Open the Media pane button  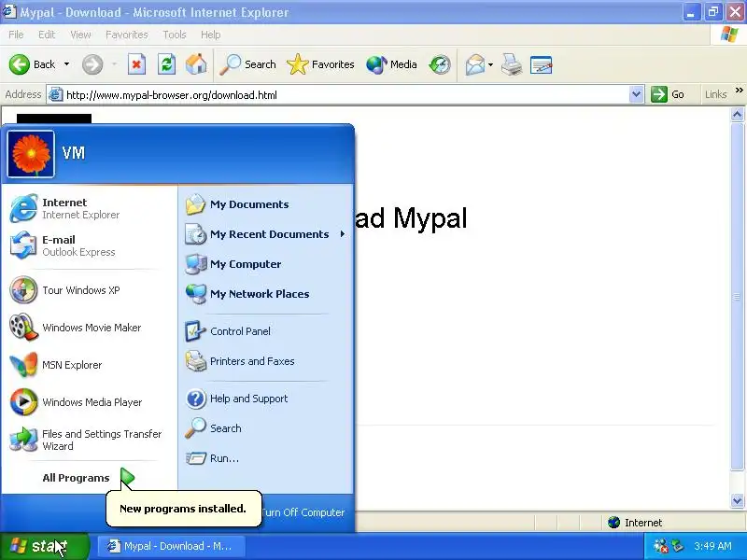(x=391, y=64)
